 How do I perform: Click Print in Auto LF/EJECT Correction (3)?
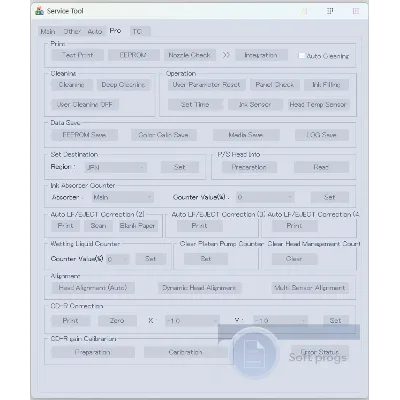pyautogui.click(x=200, y=226)
